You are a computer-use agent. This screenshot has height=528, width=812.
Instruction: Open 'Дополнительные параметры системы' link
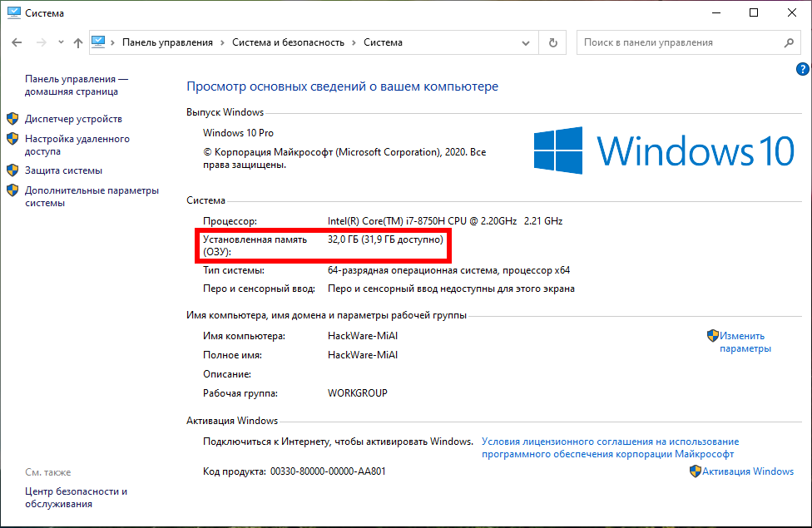click(92, 197)
